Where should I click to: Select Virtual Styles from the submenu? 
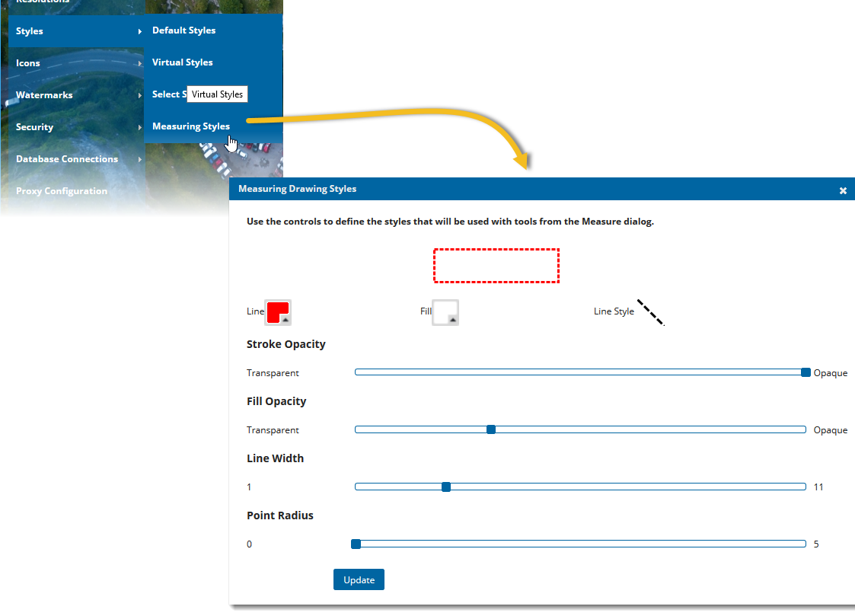point(181,62)
